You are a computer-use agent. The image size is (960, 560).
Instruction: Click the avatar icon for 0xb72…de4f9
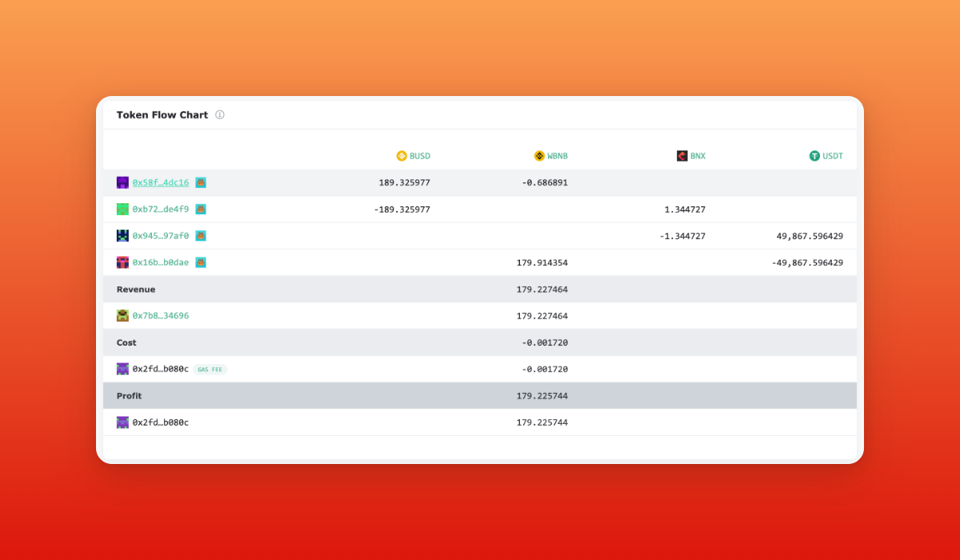122,210
